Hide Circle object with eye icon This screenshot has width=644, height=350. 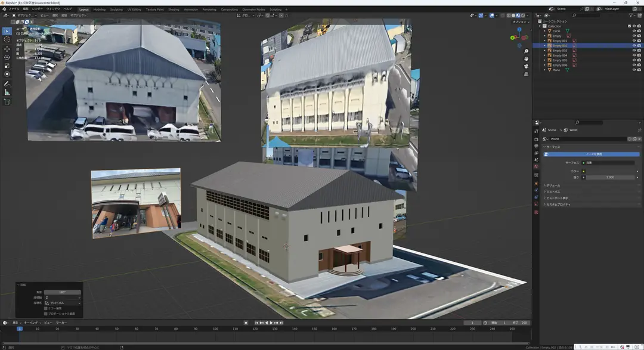coord(634,31)
